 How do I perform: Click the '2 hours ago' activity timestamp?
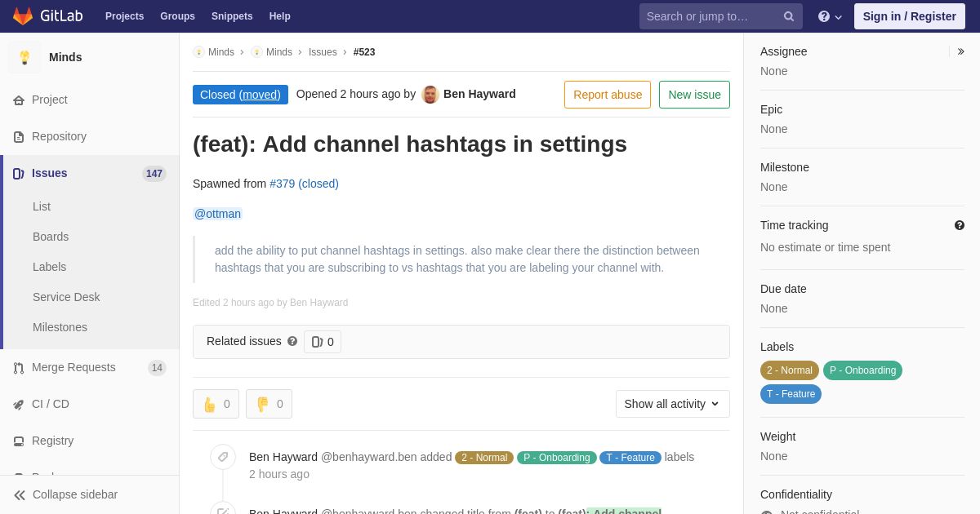tap(279, 474)
